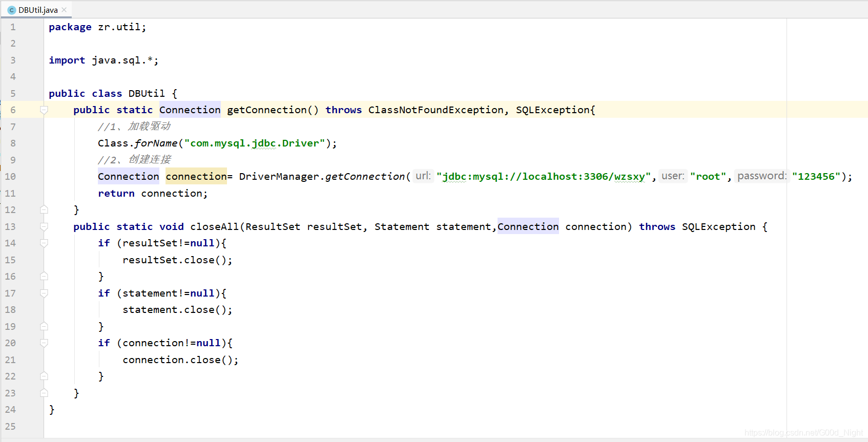Image resolution: width=868 pixels, height=442 pixels.
Task: Collapse getConnection method fold marker on line 6
Action: tap(44, 110)
